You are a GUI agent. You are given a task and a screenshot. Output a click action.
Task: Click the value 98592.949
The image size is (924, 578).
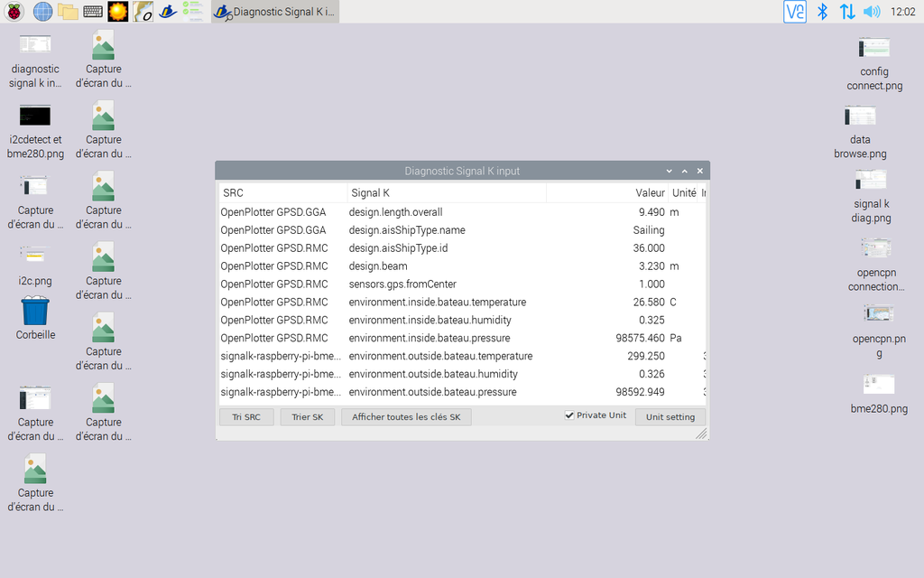tap(641, 392)
